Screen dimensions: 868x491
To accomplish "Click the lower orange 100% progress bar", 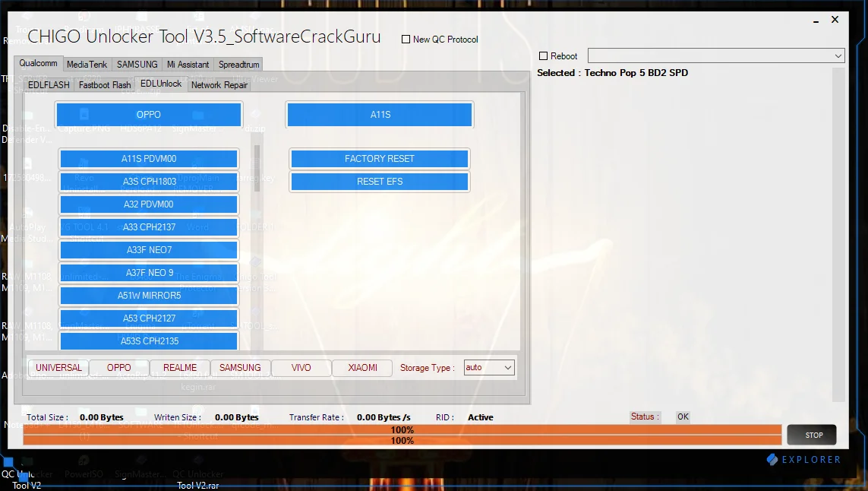I will coord(402,441).
